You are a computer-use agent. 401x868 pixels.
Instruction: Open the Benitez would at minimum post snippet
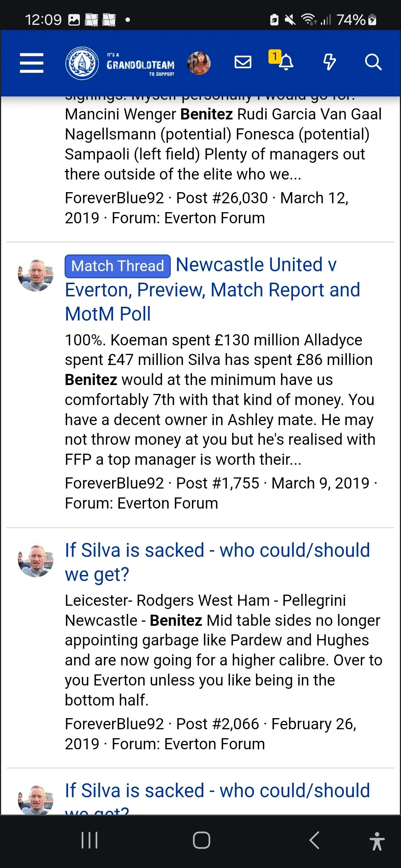[x=219, y=400]
